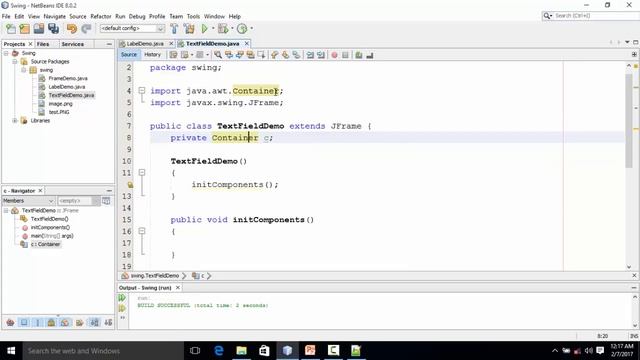Open the Windows Store taskbar icon
Image resolution: width=640 pixels, height=360 pixels.
point(264,351)
